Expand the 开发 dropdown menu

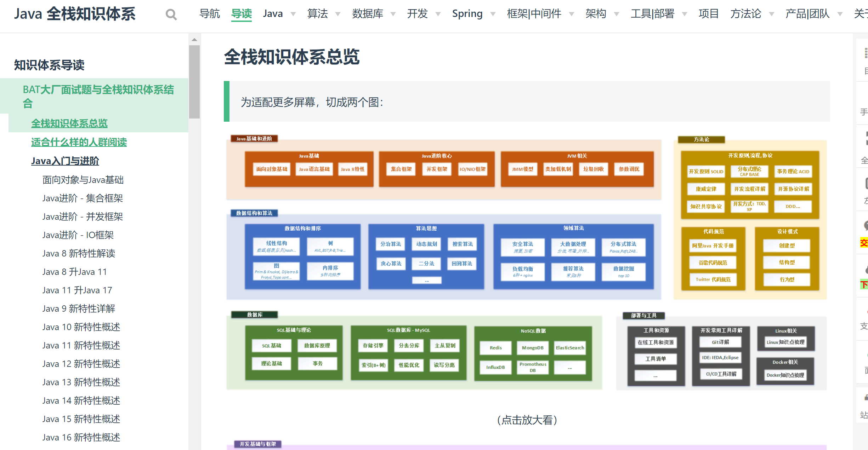pos(424,14)
